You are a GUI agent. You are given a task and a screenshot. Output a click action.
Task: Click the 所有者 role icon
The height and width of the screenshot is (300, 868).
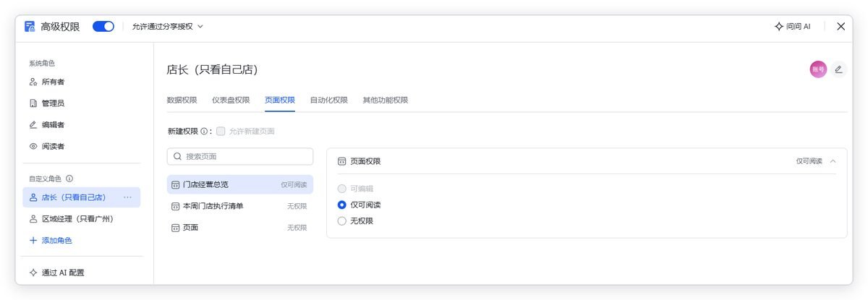pyautogui.click(x=33, y=82)
